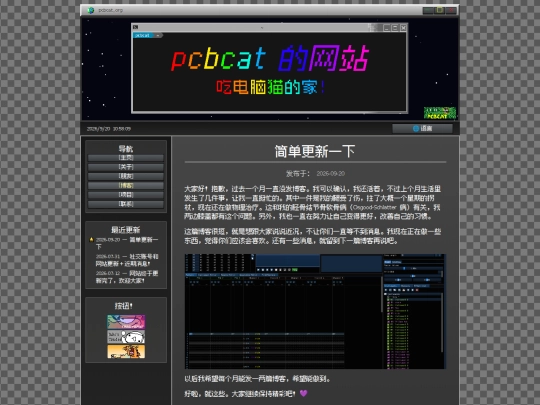Image resolution: width=540 pixels, height=405 pixels.
Task: Click the rainbow 'pcbcat 的网站' banner title
Action: (x=270, y=59)
